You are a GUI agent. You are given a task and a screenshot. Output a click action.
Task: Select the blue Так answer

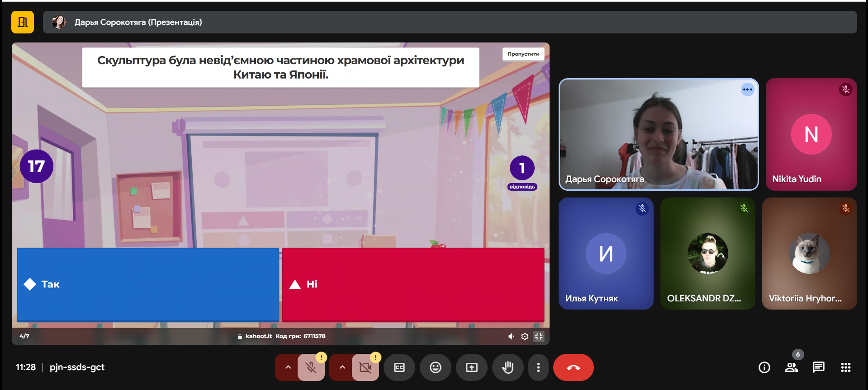tap(148, 284)
